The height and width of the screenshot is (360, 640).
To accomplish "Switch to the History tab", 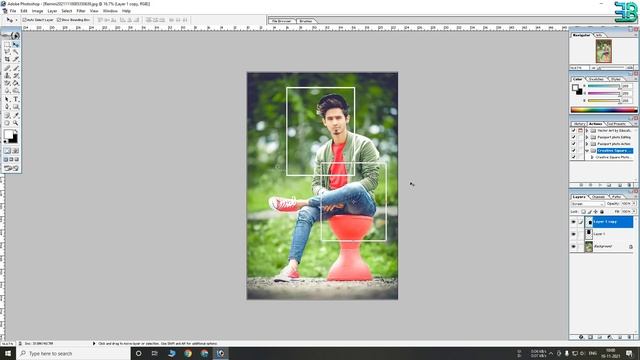I will 579,124.
